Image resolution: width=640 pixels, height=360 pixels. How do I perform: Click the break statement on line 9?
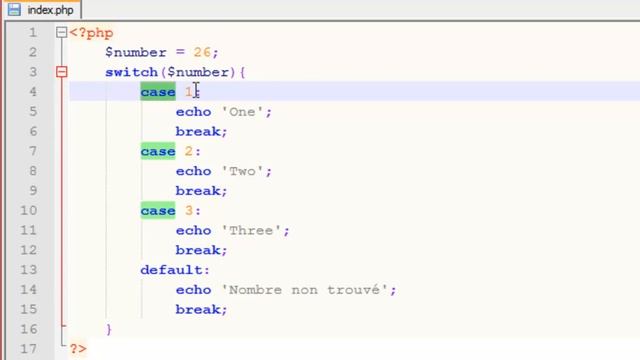201,191
